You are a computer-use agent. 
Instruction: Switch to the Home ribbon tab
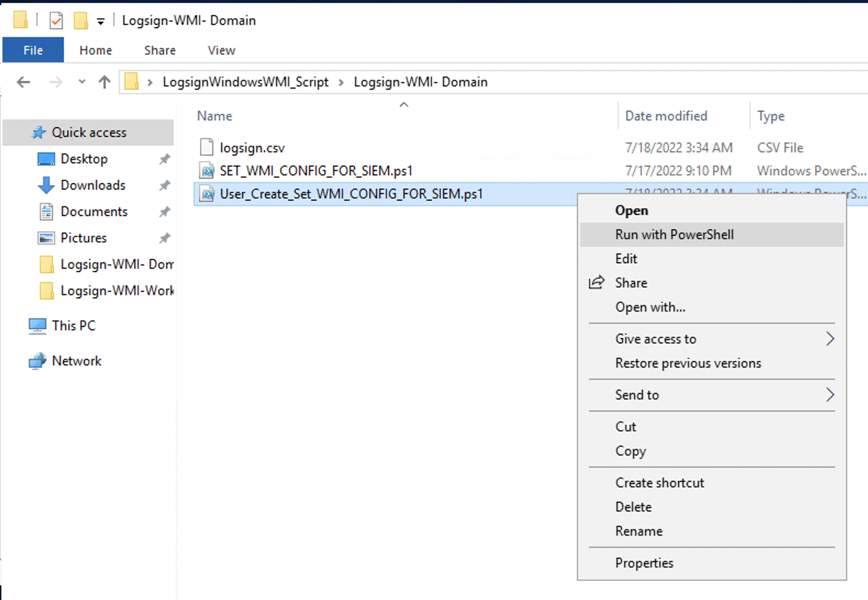(96, 50)
